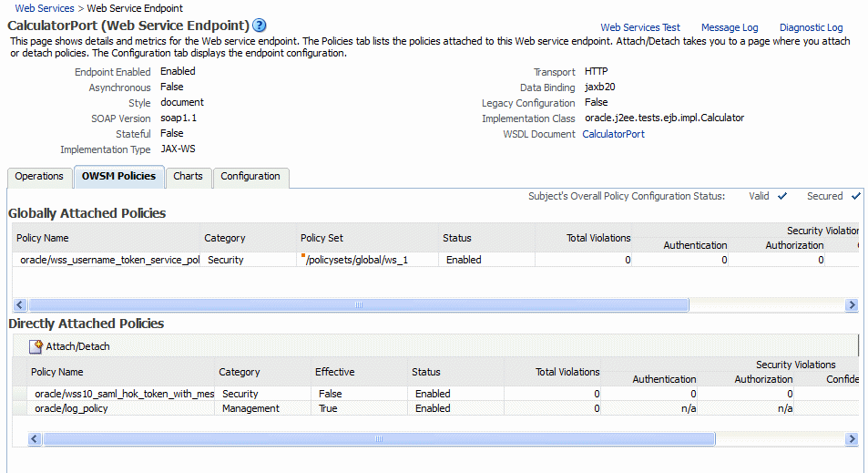
Task: Click the Secured status checkmark icon
Action: pyautogui.click(x=856, y=196)
